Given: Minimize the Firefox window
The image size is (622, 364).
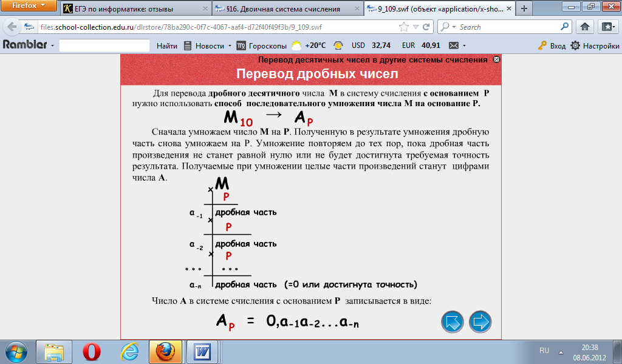Looking at the screenshot, I should point(571,5).
